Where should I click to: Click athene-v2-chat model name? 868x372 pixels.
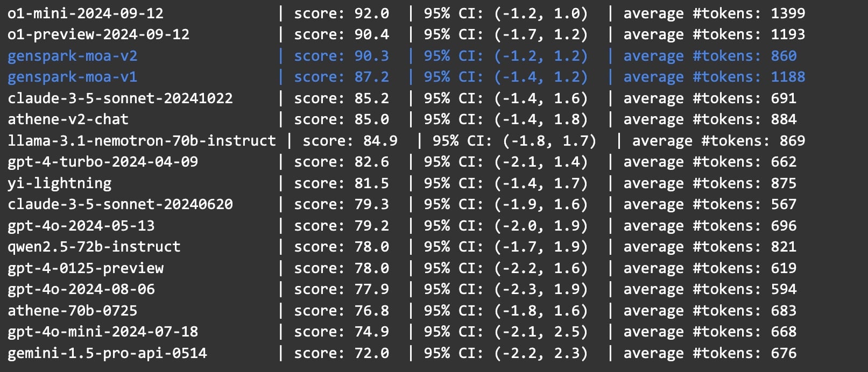(68, 119)
